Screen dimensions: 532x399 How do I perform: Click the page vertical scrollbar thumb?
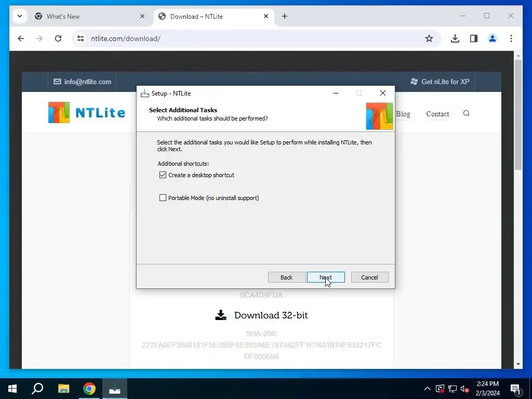(x=518, y=115)
